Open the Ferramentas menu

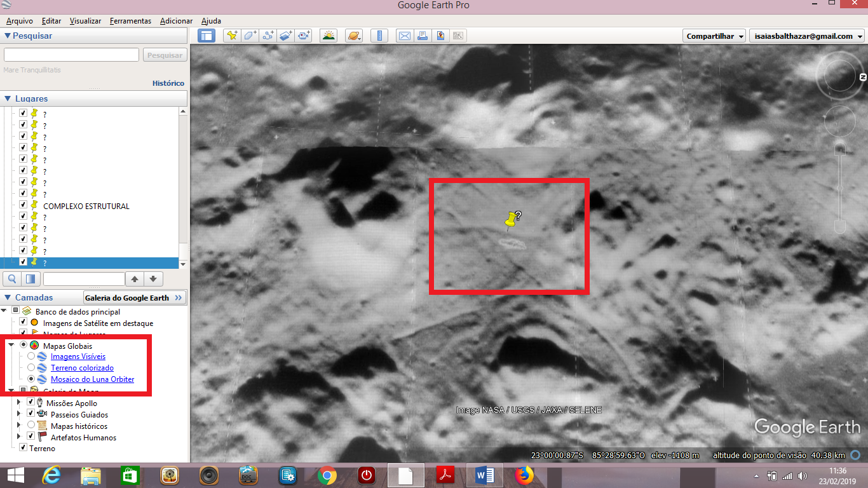click(x=130, y=21)
